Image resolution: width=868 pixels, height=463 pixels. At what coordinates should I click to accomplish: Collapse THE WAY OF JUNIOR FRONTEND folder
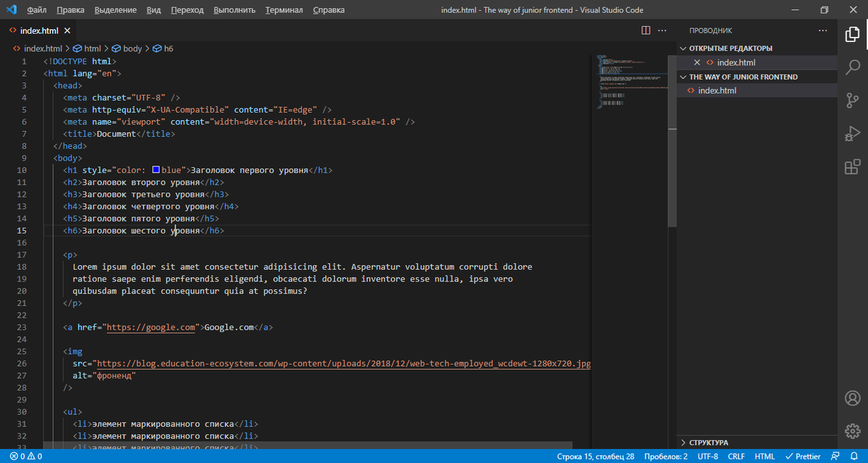[757, 77]
